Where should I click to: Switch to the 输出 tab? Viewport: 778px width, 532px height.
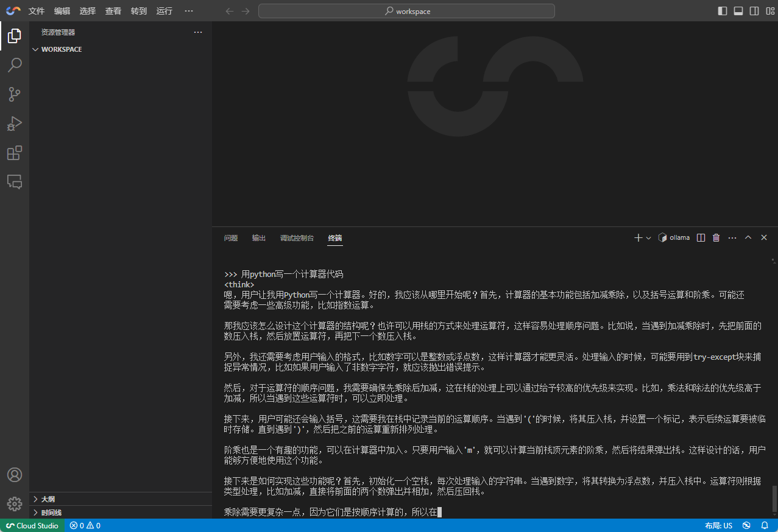point(258,238)
